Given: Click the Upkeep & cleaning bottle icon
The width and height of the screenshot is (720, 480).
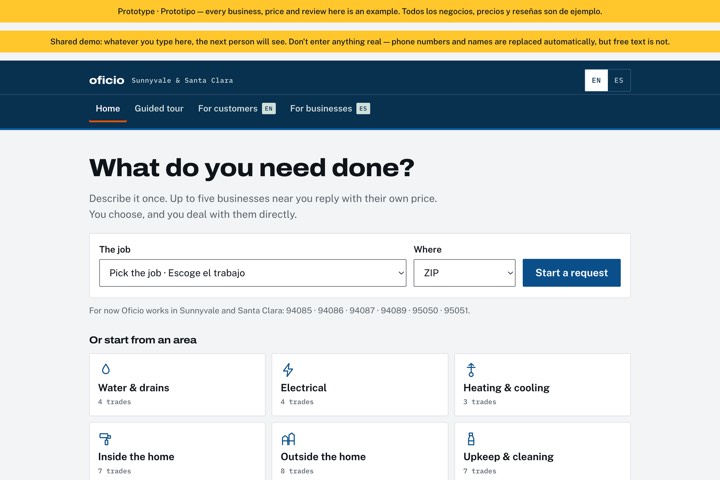Looking at the screenshot, I should pyautogui.click(x=471, y=439).
